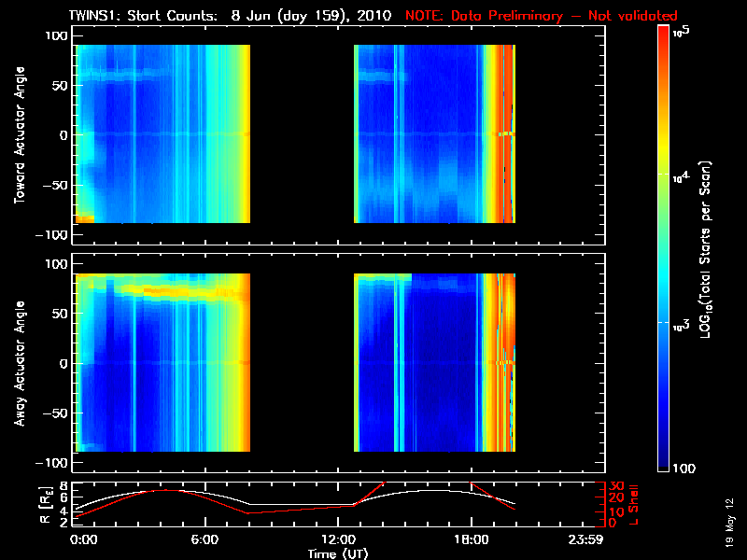Click the Away Actuator Angle spectrogram after 12:00
This screenshot has height=560, width=747.
[434, 362]
